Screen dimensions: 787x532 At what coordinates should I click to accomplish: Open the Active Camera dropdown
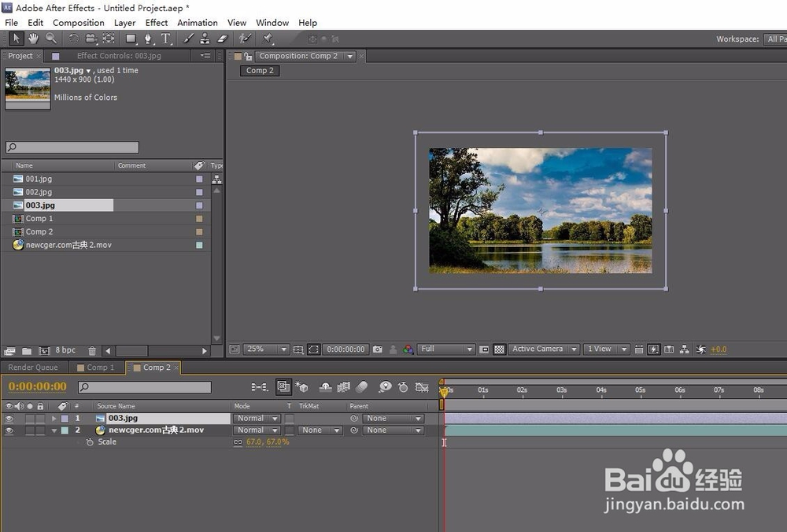544,349
